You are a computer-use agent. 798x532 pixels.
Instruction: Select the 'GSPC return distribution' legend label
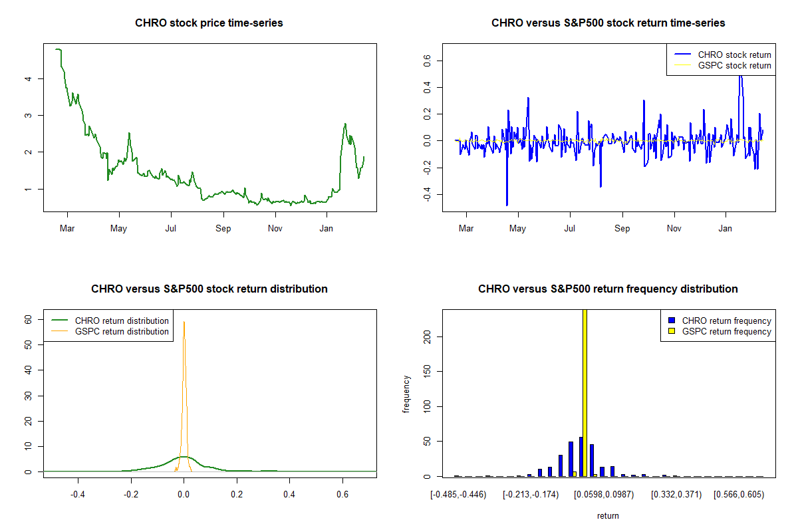tap(122, 332)
